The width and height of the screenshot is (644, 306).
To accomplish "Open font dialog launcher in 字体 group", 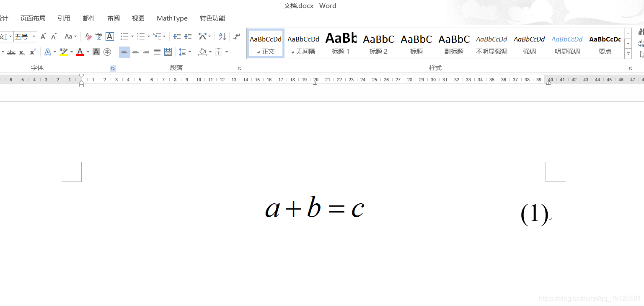I will point(113,68).
